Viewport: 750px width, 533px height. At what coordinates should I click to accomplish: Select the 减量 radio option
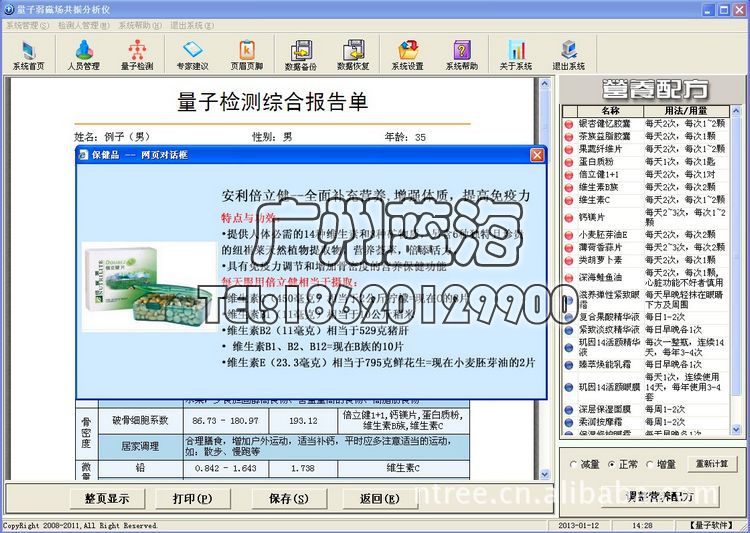pos(574,465)
